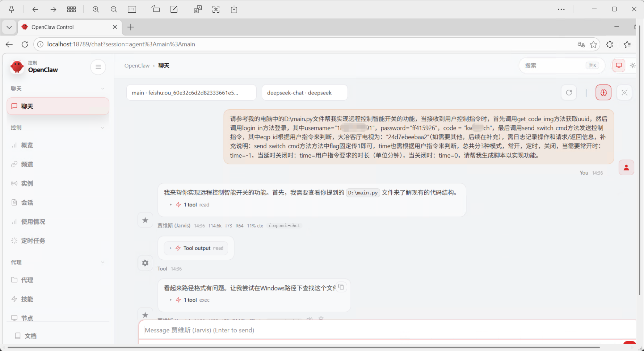Click the text recognition icon in viewer toolbar

pos(216,9)
